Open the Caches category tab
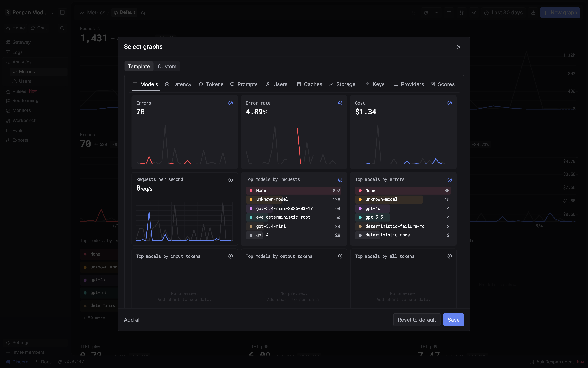 pyautogui.click(x=309, y=84)
